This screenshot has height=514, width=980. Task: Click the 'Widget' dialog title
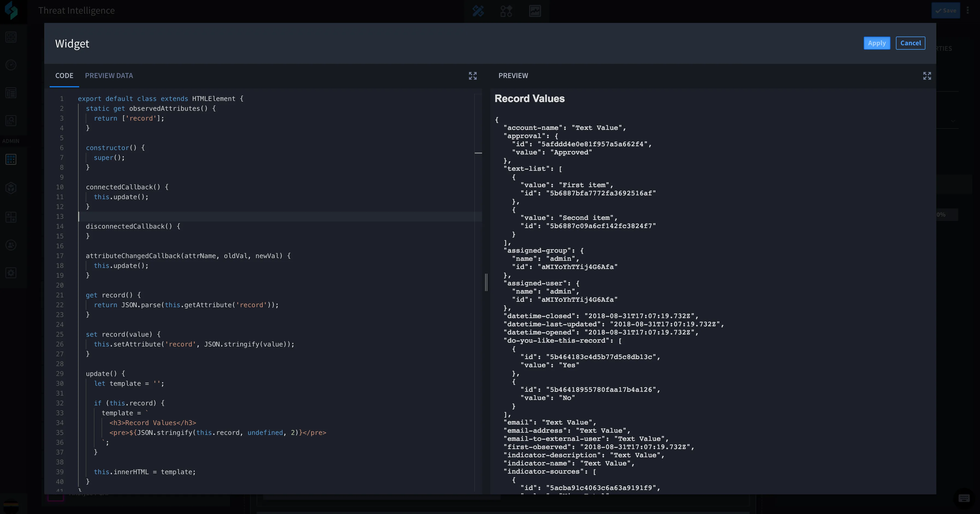(x=72, y=44)
